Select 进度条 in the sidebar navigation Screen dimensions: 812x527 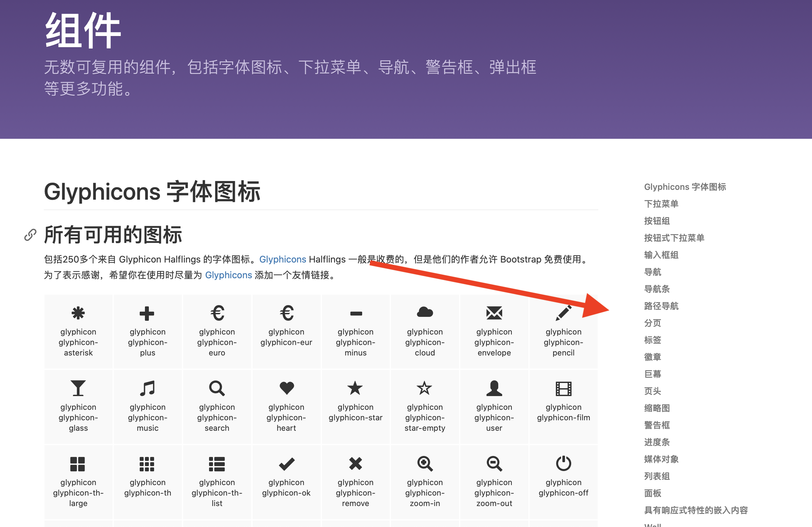pos(656,442)
